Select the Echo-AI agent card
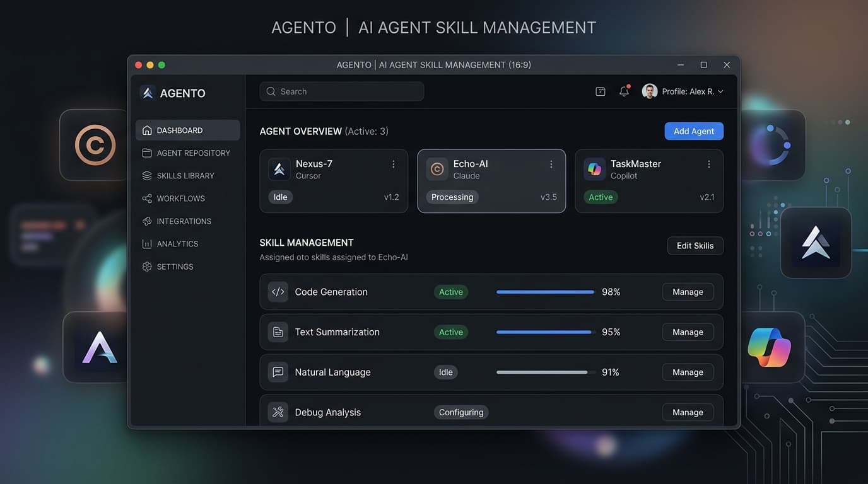The height and width of the screenshot is (484, 868). coord(491,181)
